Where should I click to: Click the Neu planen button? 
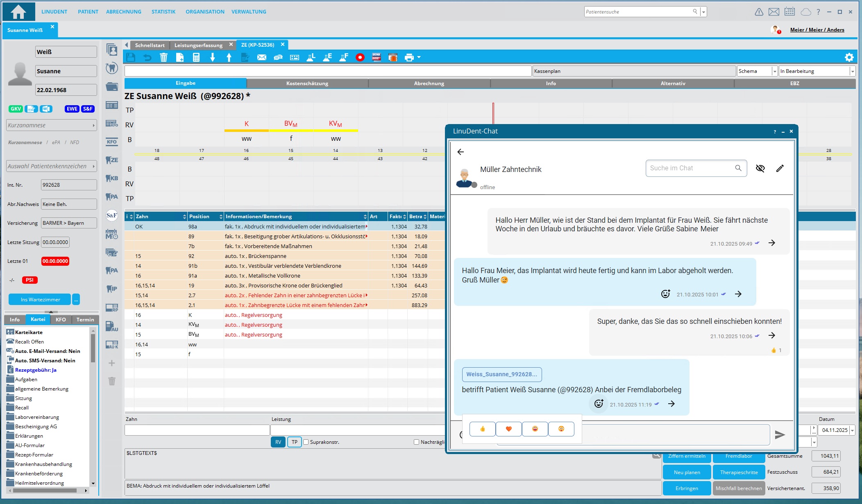[x=687, y=472]
